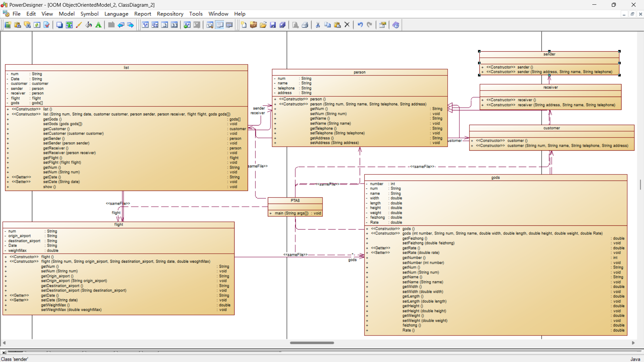Click the 'sender' class title
This screenshot has width=644, height=362.
(549, 54)
